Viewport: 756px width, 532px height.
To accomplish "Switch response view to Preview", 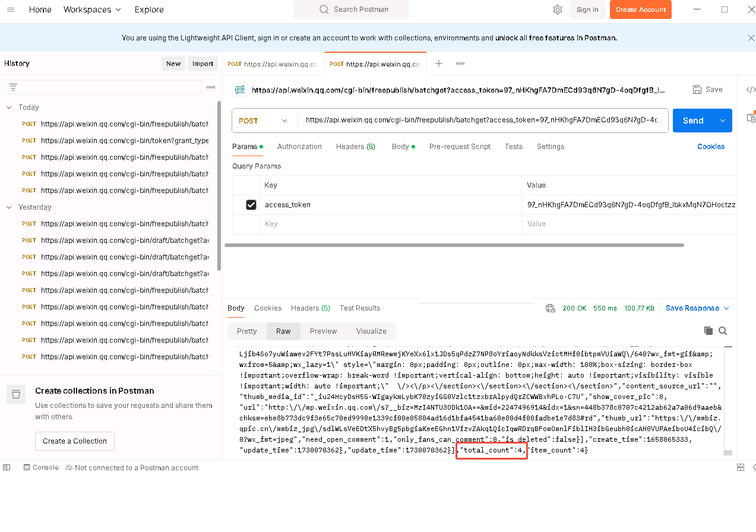I will (324, 331).
